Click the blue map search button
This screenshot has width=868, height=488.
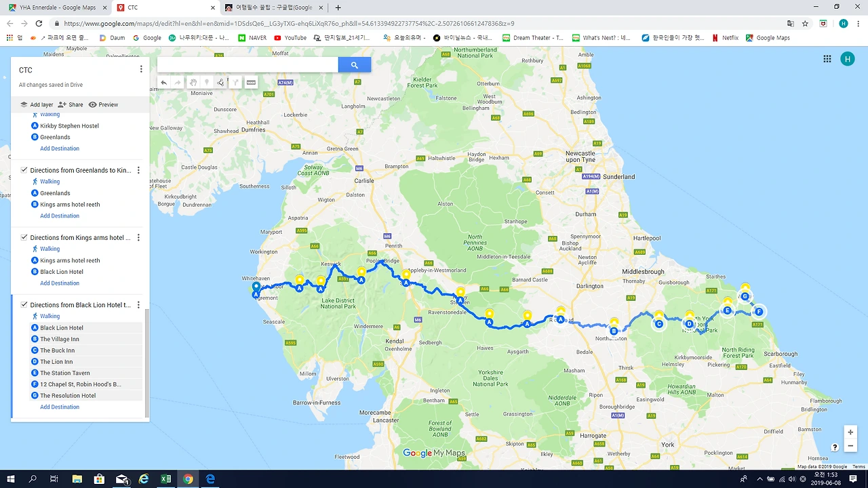click(x=354, y=64)
